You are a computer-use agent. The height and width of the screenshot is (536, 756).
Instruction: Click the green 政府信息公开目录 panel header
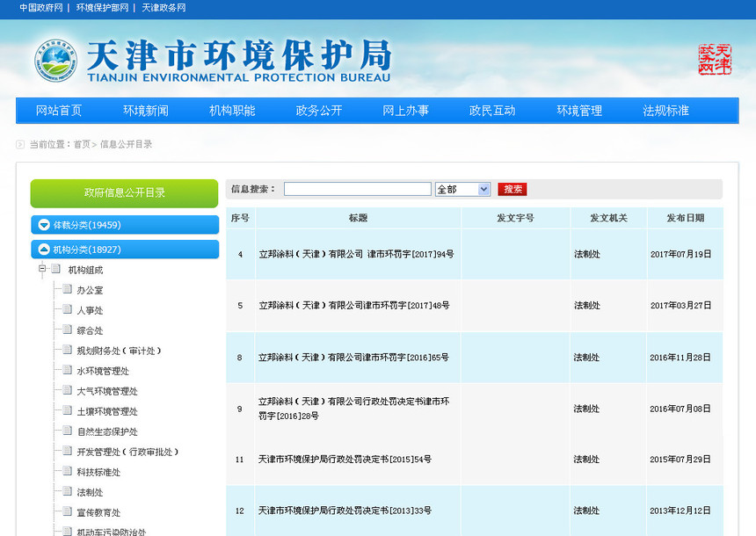[x=125, y=193]
